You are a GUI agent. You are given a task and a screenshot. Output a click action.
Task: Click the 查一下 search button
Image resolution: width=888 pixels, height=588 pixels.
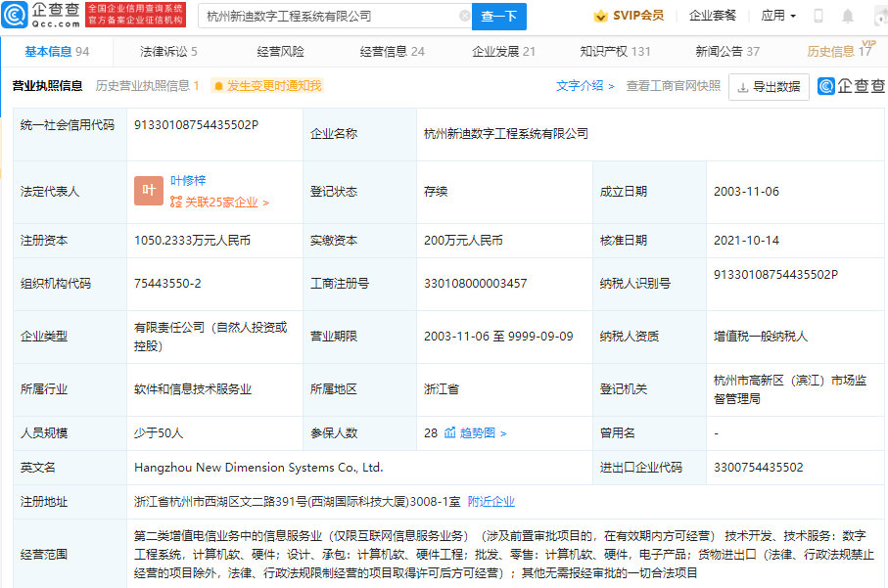(499, 16)
